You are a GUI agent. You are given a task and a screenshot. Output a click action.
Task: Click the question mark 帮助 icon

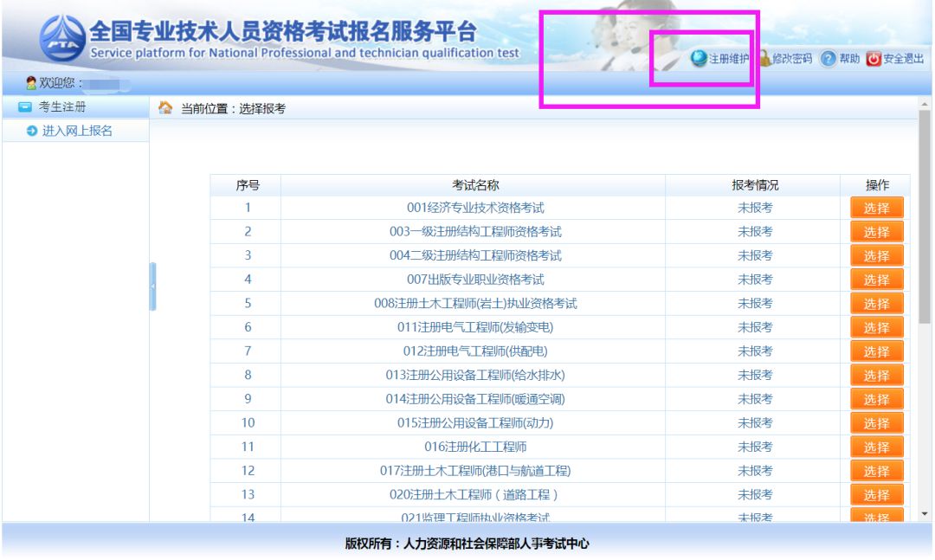pos(828,58)
